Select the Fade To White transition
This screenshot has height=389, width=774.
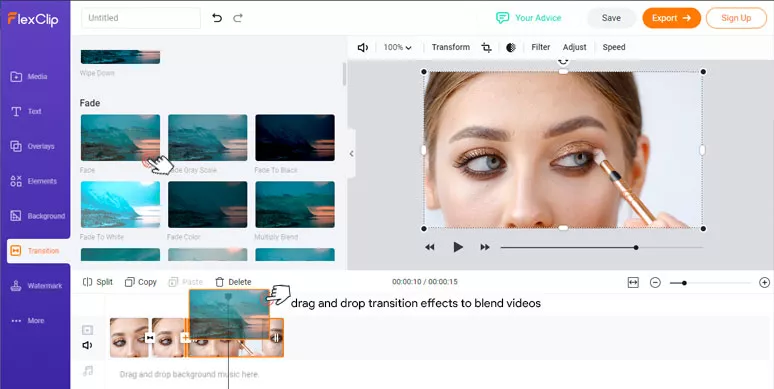click(120, 204)
